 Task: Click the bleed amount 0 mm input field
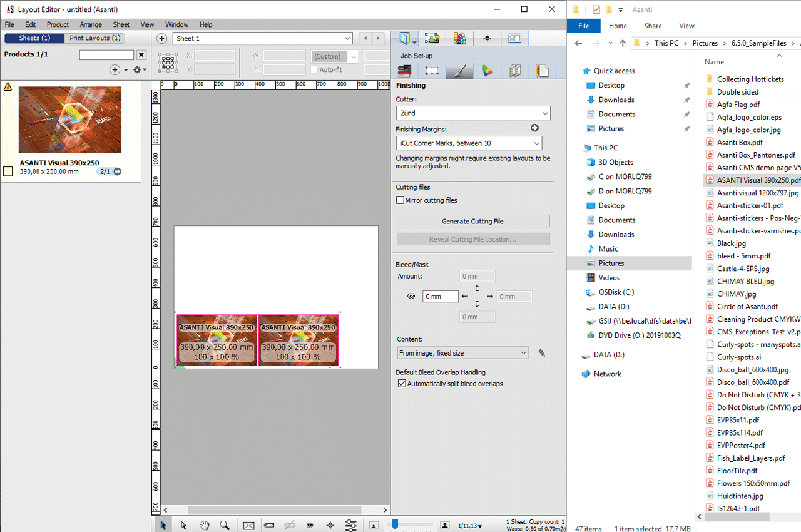tap(441, 297)
